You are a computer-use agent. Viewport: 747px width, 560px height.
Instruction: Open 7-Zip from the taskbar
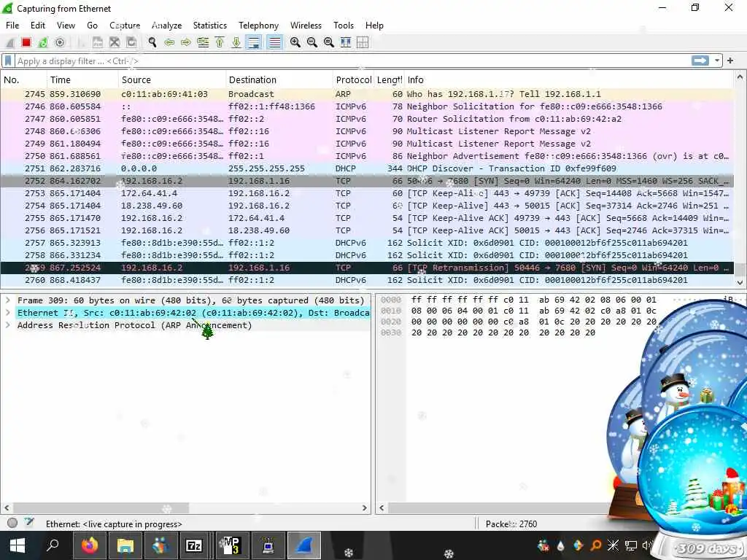(x=194, y=545)
